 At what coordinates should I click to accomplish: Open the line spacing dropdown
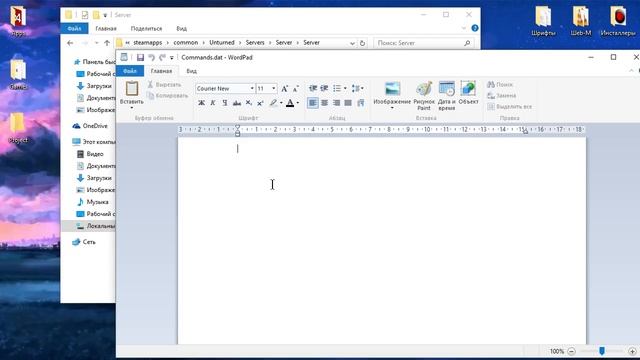tap(358, 88)
